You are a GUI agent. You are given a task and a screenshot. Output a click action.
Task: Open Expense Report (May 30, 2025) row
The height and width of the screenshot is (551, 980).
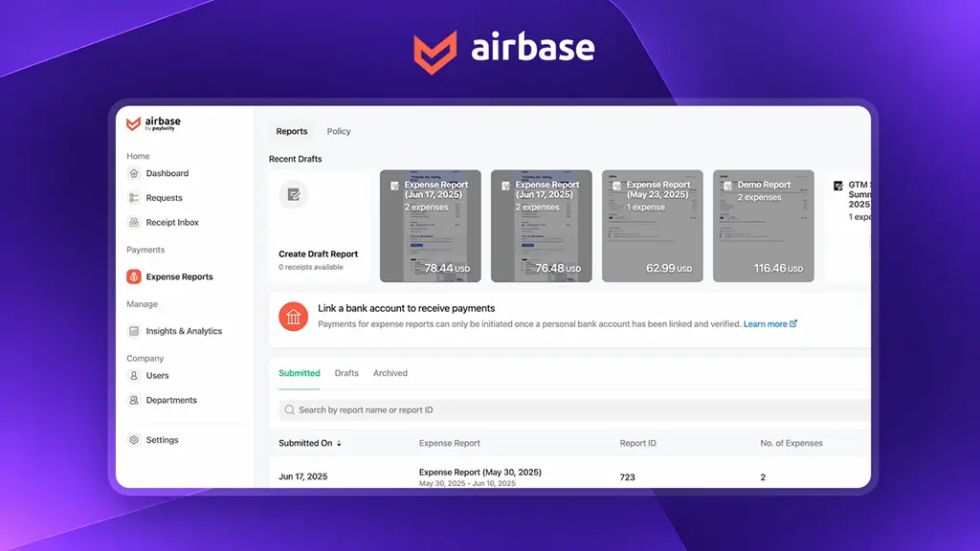coord(480,473)
